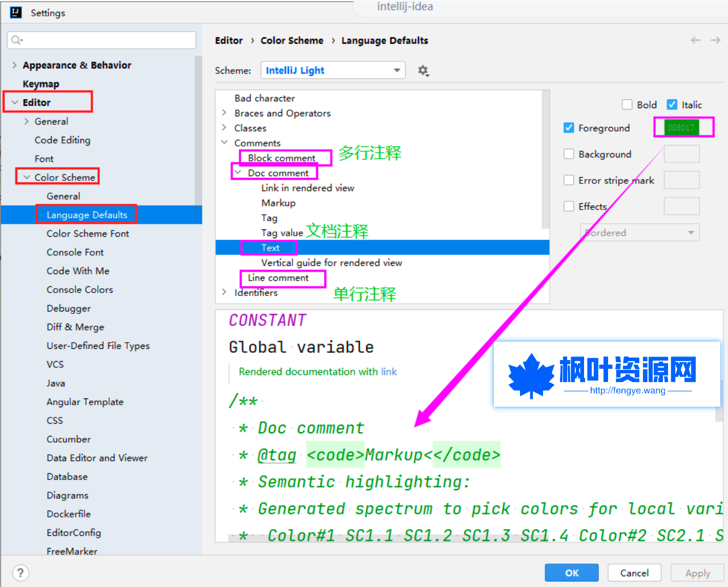728x587 pixels.
Task: Open the Font settings page
Action: pyautogui.click(x=44, y=159)
